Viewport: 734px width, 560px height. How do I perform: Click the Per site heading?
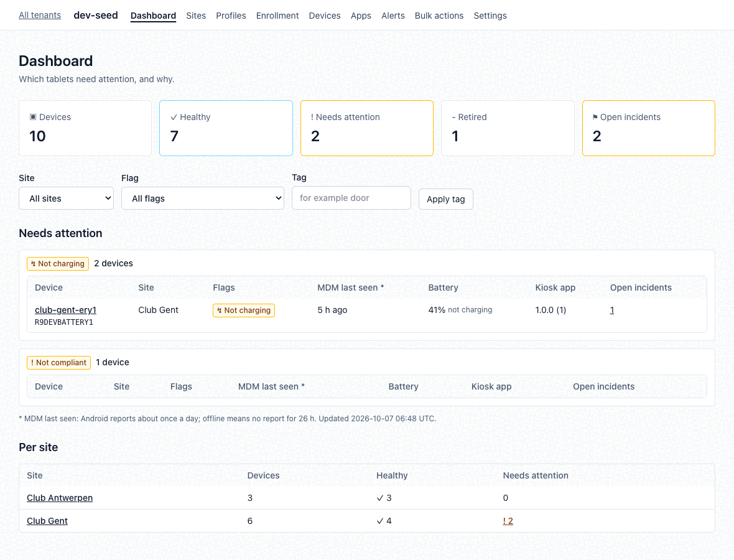pos(39,447)
